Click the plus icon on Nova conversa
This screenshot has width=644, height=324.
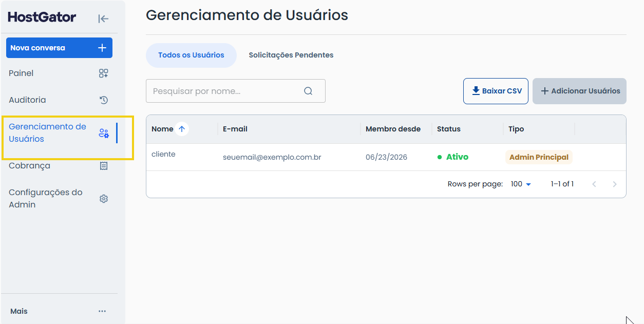tap(102, 48)
